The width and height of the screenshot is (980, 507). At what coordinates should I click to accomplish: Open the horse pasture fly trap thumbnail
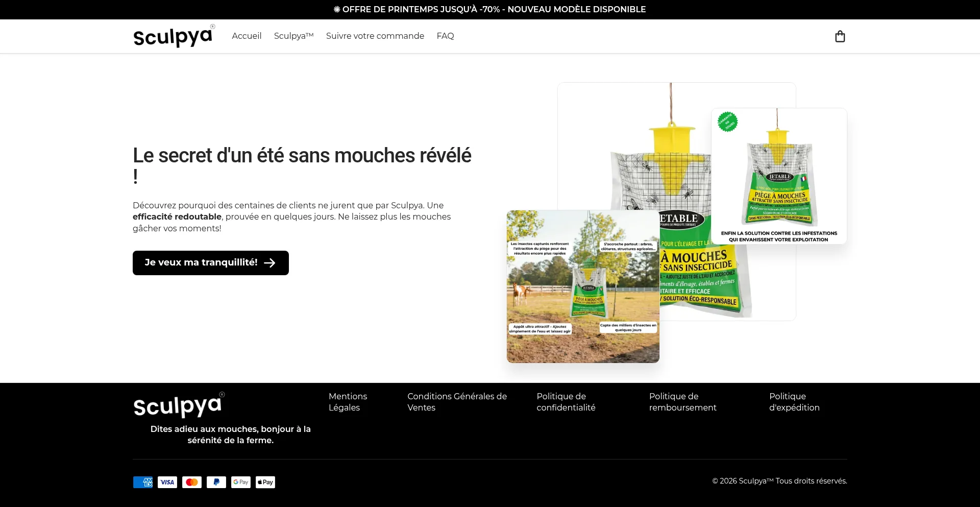click(583, 286)
